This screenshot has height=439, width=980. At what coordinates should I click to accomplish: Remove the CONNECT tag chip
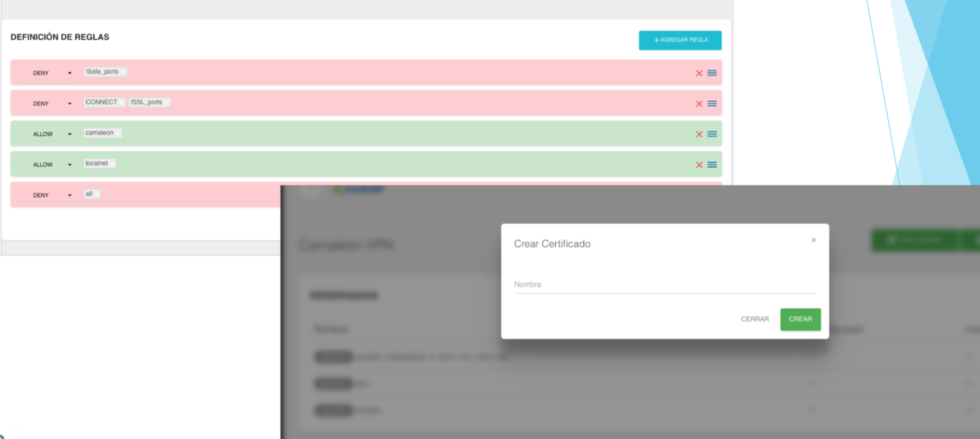tap(121, 102)
